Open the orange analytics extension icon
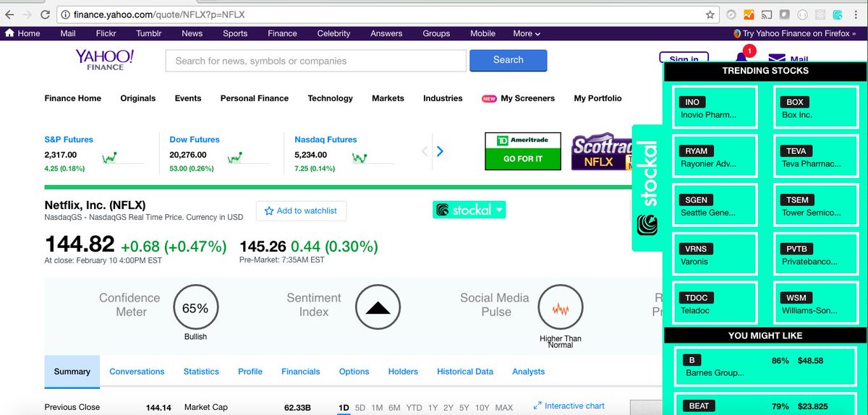Viewport: 868px width, 415px height. [x=749, y=14]
